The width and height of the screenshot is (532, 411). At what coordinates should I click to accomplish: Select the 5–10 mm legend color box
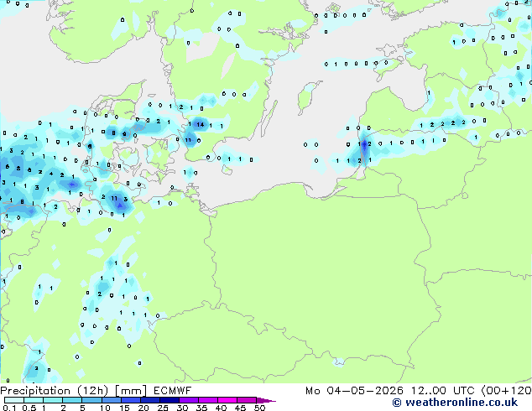pos(91,400)
